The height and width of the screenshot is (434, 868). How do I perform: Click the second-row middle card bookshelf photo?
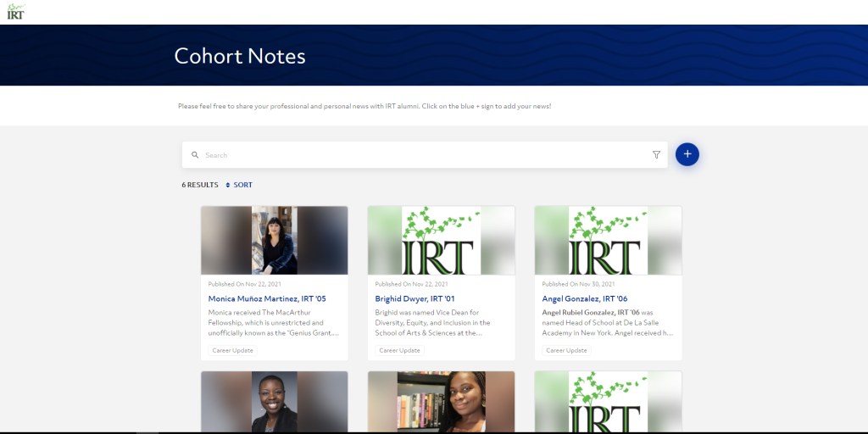(441, 401)
